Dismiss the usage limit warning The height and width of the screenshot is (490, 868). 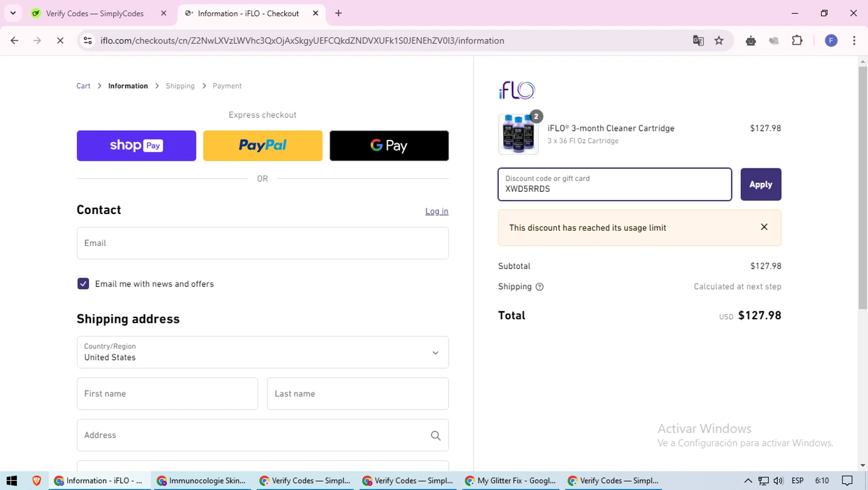764,227
